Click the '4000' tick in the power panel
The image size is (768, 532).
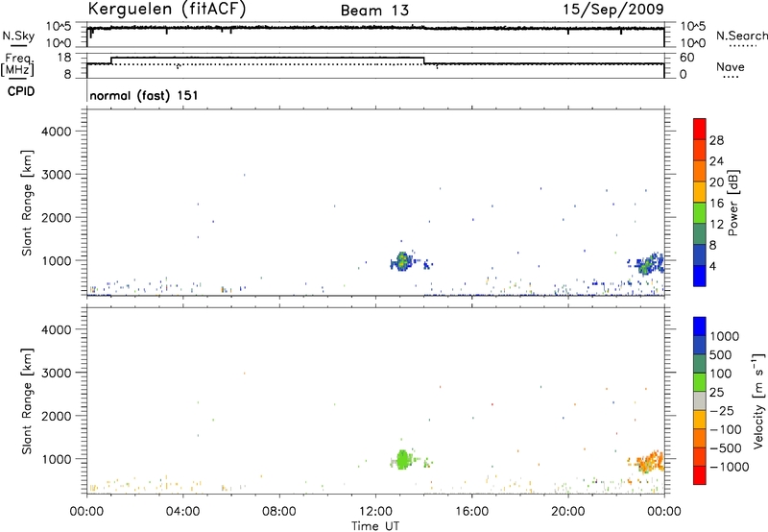click(x=57, y=132)
